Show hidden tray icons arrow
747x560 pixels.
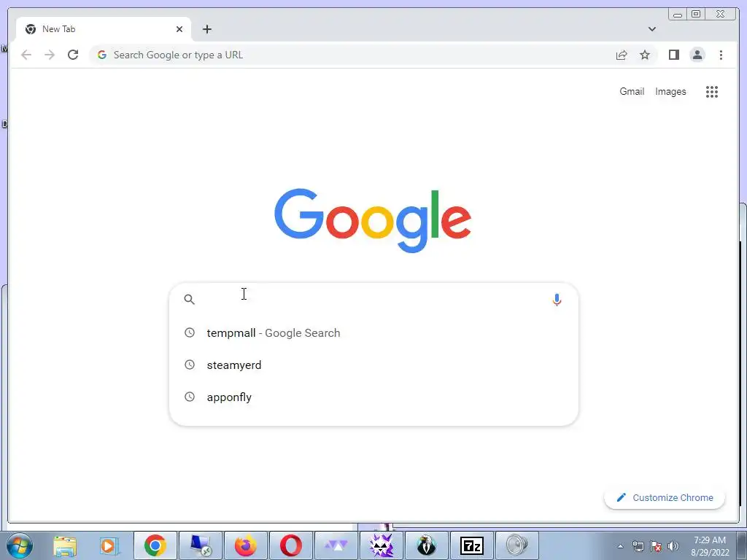pyautogui.click(x=620, y=546)
